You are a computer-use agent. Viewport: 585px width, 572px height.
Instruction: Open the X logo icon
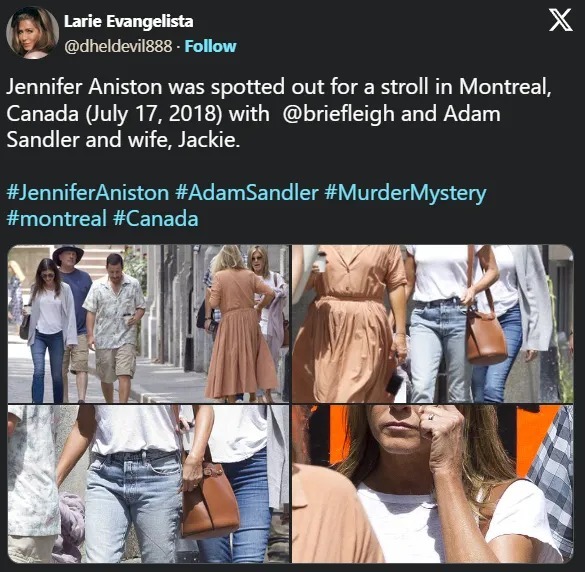[560, 21]
